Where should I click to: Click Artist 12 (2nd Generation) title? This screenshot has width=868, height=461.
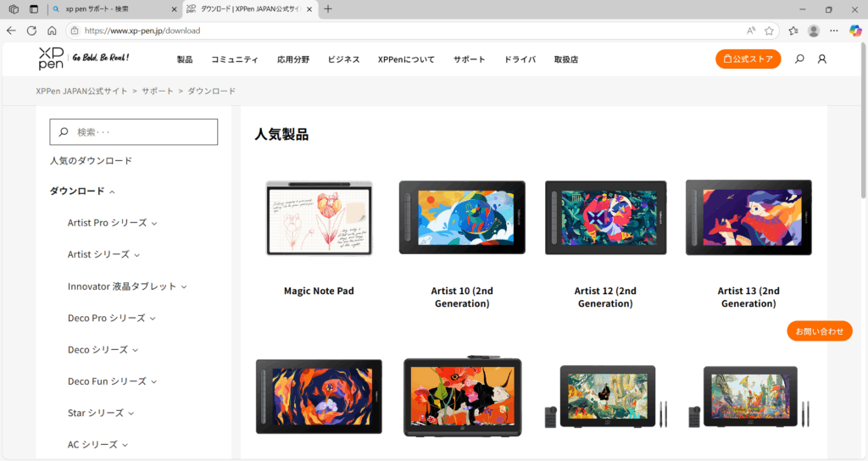(605, 297)
